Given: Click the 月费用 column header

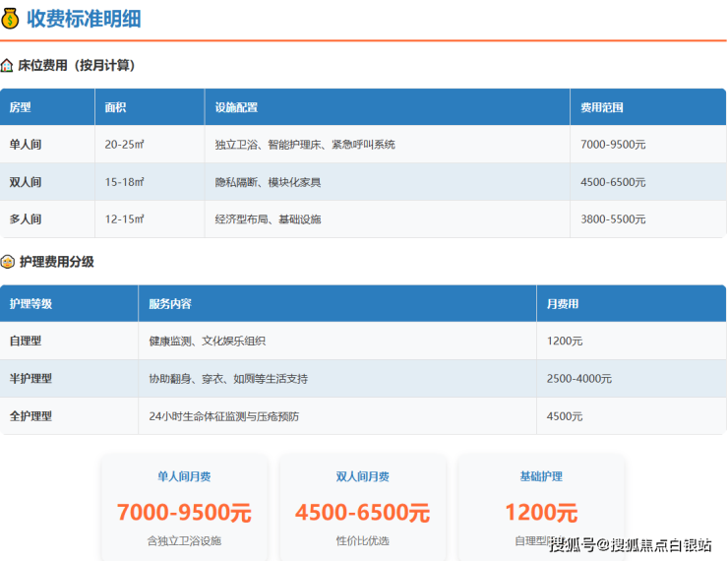Looking at the screenshot, I should pyautogui.click(x=563, y=304).
